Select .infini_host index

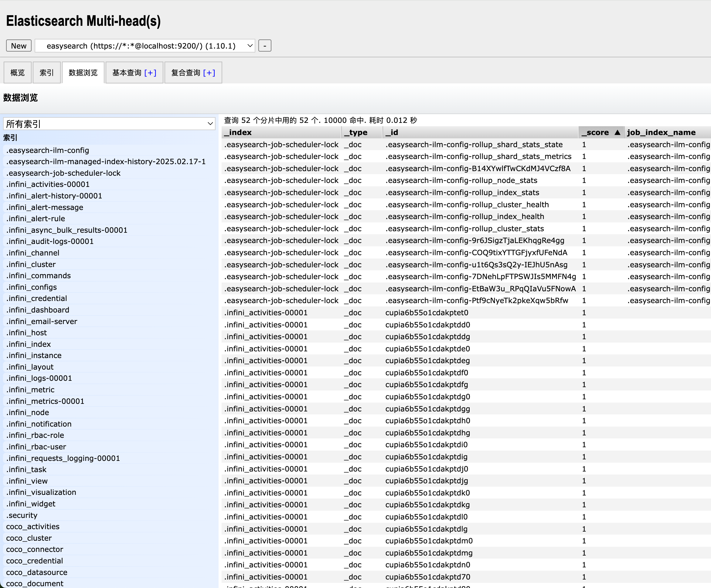109,333
